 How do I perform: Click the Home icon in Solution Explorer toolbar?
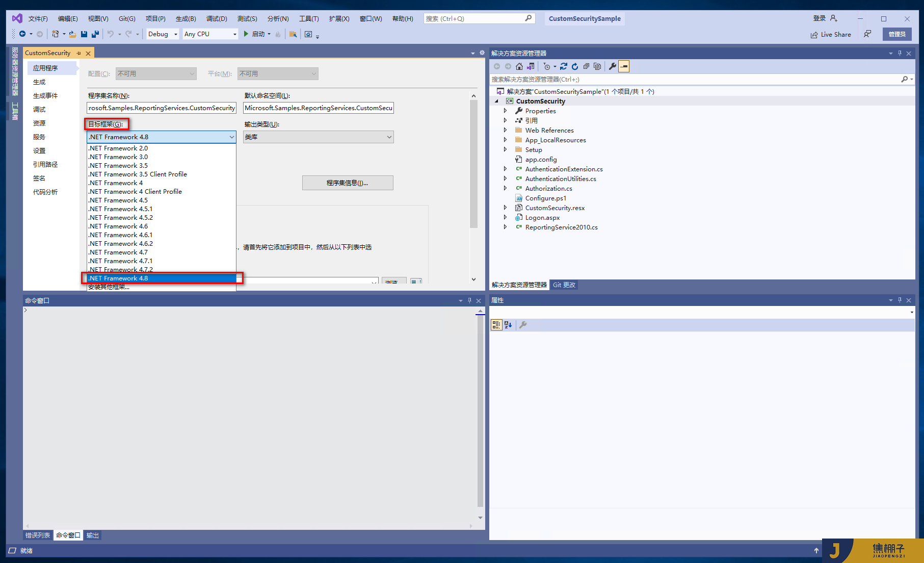click(519, 66)
